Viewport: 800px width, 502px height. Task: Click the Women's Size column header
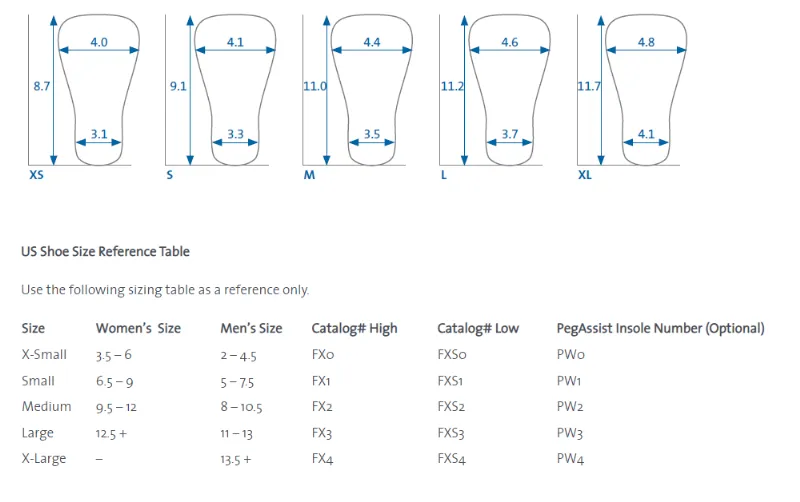coord(138,328)
